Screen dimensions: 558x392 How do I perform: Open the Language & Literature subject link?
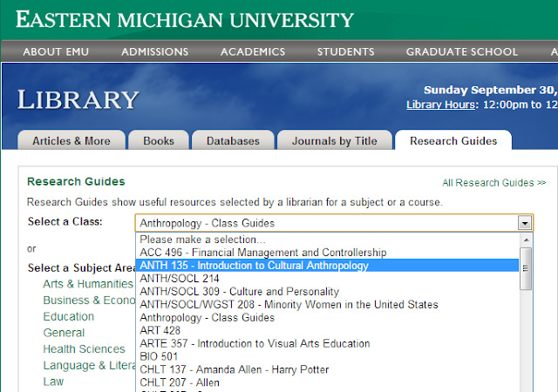coord(89,365)
